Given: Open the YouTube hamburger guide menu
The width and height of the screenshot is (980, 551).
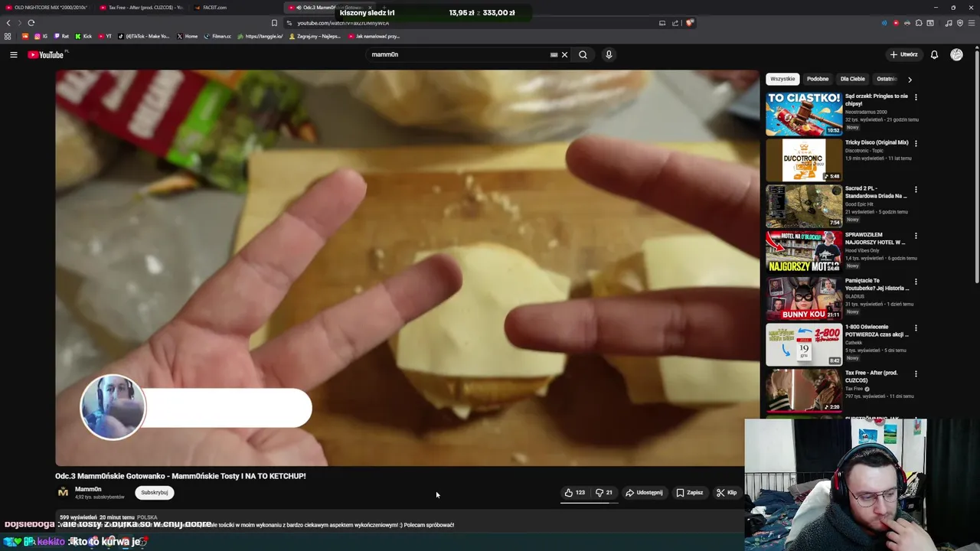Looking at the screenshot, I should [x=13, y=54].
